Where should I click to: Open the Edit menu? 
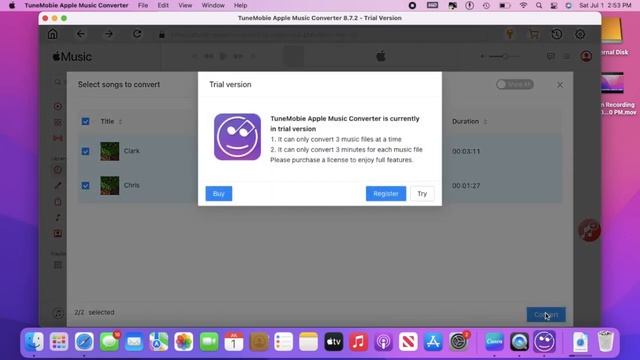163,5
